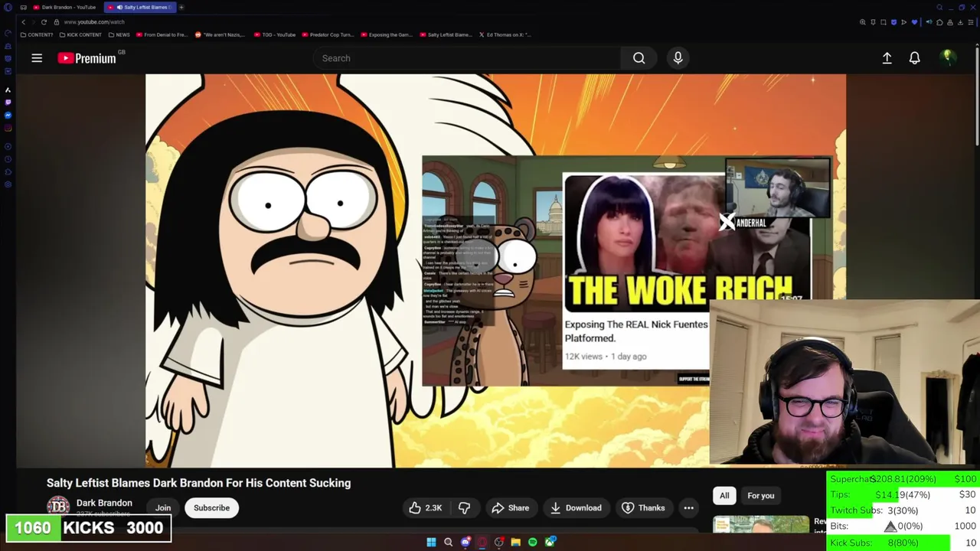980x551 pixels.
Task: Open Messenger in the browser sidebar
Action: click(8, 115)
